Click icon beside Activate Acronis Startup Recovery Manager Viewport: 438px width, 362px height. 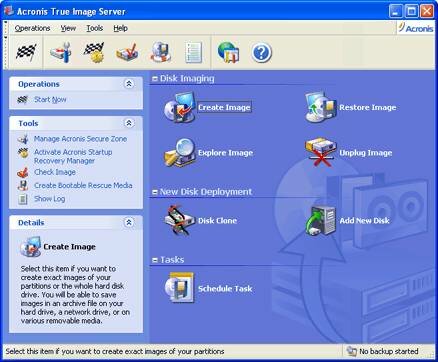coord(23,152)
